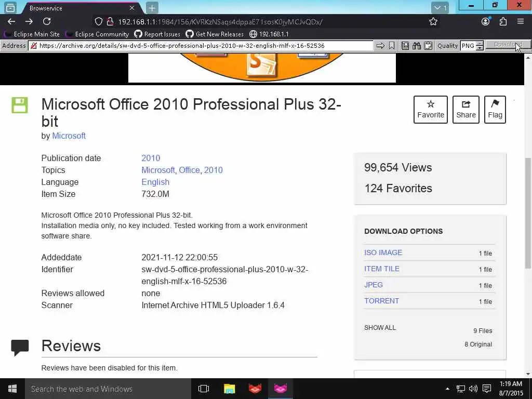This screenshot has width=532, height=399.
Task: Open the Office topic link
Action: click(189, 170)
